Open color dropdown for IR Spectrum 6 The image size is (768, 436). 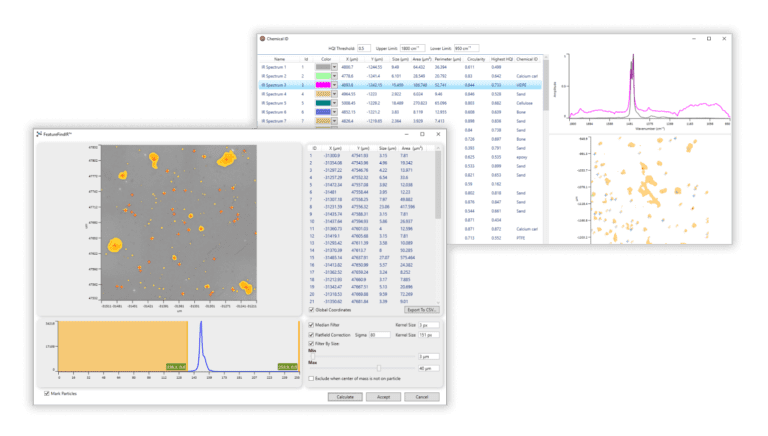[335, 112]
